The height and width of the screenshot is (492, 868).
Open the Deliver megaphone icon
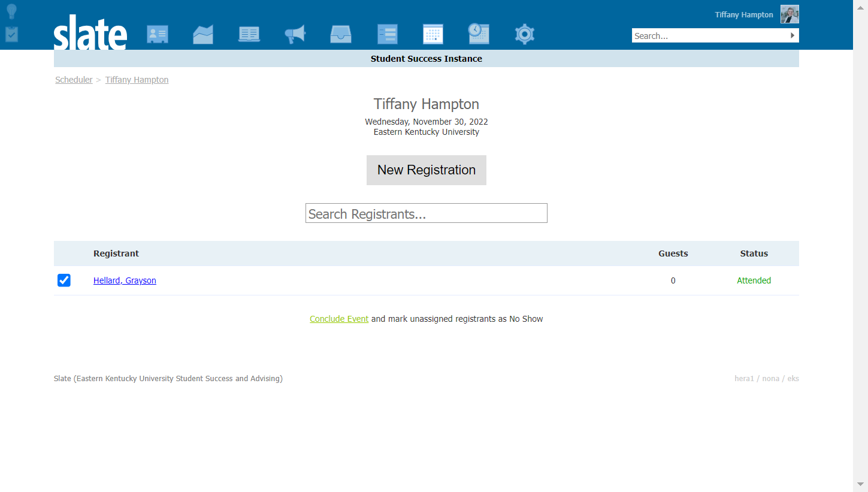[x=295, y=34]
